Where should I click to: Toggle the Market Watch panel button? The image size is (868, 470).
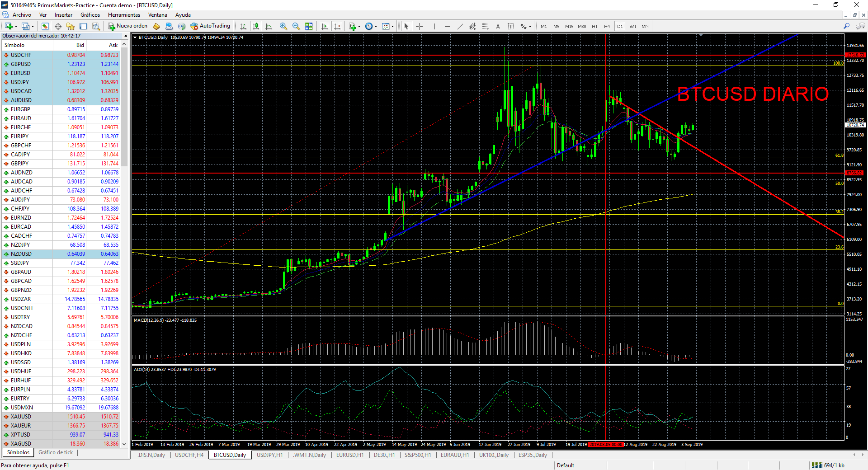pyautogui.click(x=45, y=26)
